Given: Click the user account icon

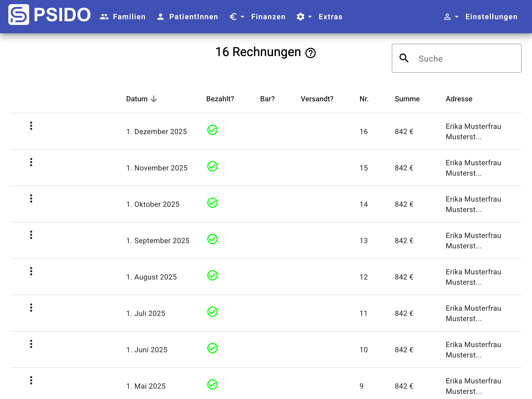Looking at the screenshot, I should pos(447,17).
